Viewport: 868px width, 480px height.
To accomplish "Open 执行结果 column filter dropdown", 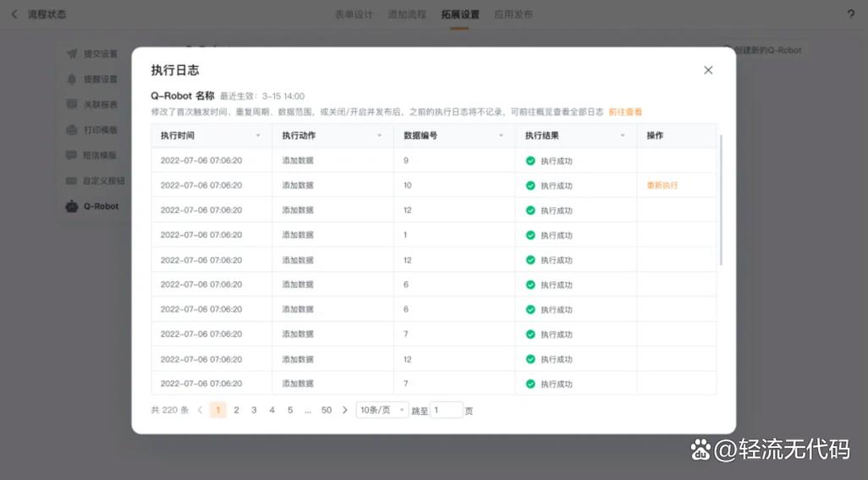I will click(x=623, y=135).
